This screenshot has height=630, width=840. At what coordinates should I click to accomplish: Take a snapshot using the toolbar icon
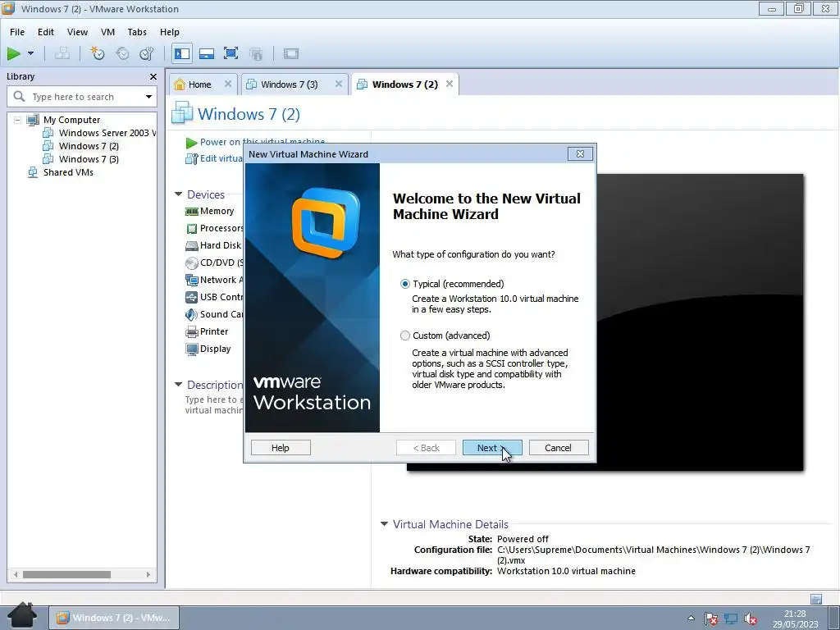point(97,53)
